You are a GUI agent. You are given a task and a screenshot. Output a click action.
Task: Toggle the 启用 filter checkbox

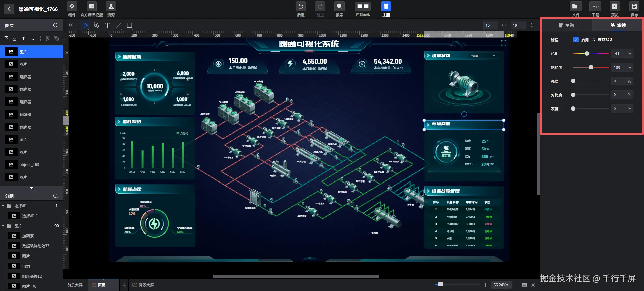coord(576,40)
